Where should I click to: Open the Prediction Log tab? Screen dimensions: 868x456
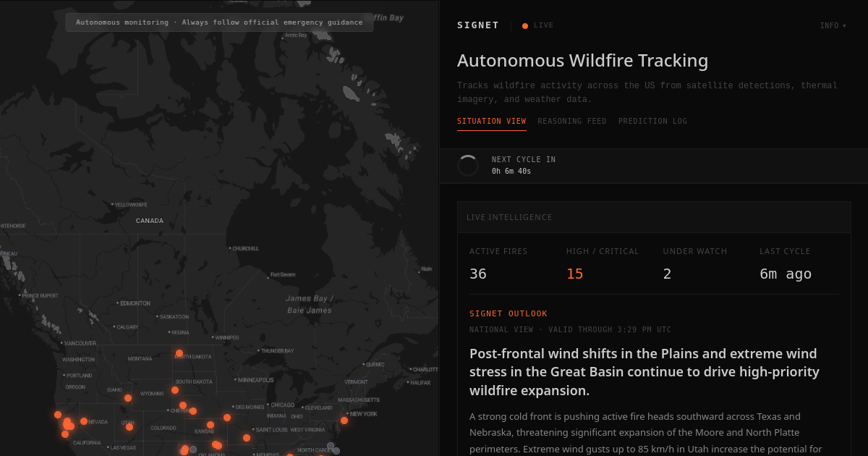652,122
